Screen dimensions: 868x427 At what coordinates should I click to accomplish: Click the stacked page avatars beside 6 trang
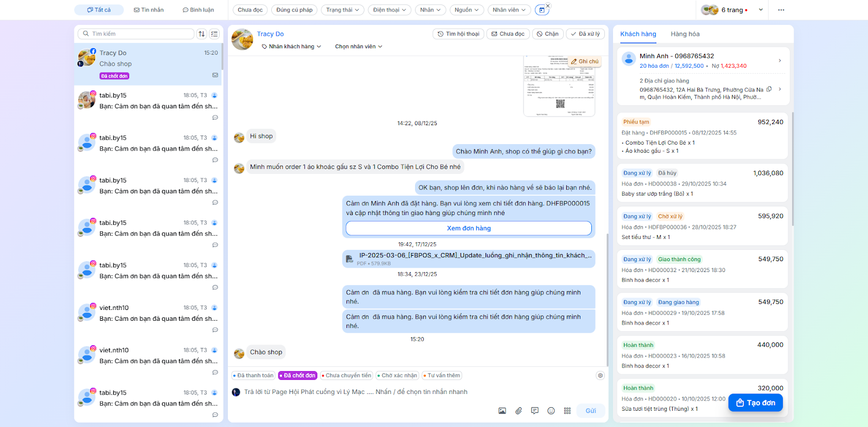[x=710, y=10]
